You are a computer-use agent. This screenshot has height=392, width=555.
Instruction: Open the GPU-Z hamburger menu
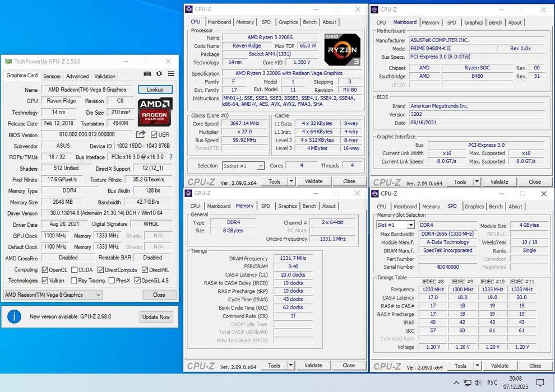[x=171, y=73]
